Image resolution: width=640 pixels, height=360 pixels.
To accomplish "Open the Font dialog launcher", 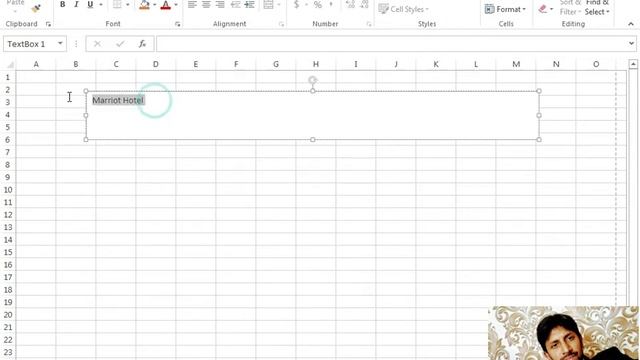I will pos(178,24).
